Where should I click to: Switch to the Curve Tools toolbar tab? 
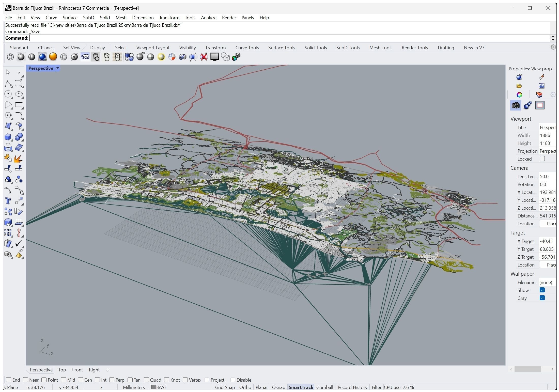click(247, 48)
